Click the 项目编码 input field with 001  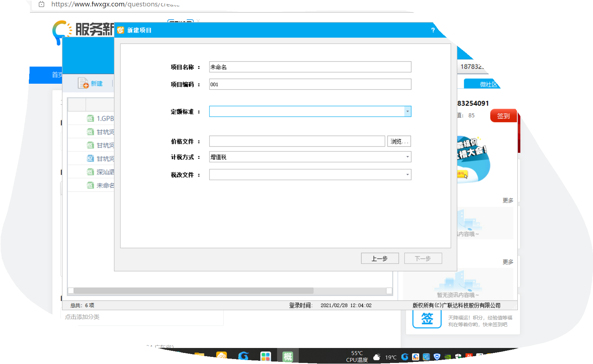point(310,84)
